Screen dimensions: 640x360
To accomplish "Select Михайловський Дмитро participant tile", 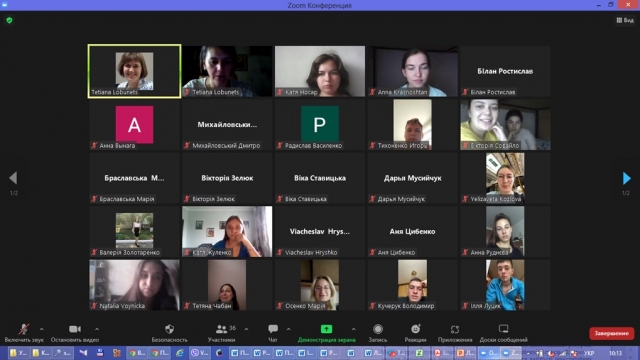I will [227, 124].
